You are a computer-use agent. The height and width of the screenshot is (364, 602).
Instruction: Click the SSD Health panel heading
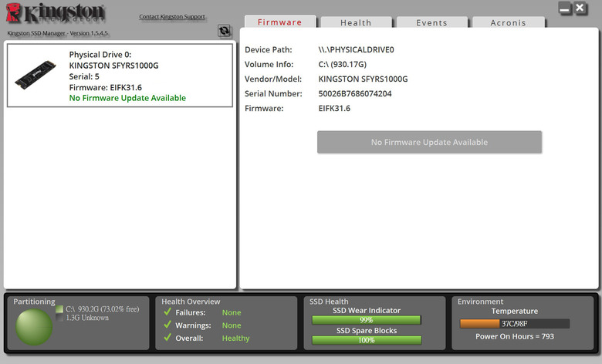tap(329, 302)
